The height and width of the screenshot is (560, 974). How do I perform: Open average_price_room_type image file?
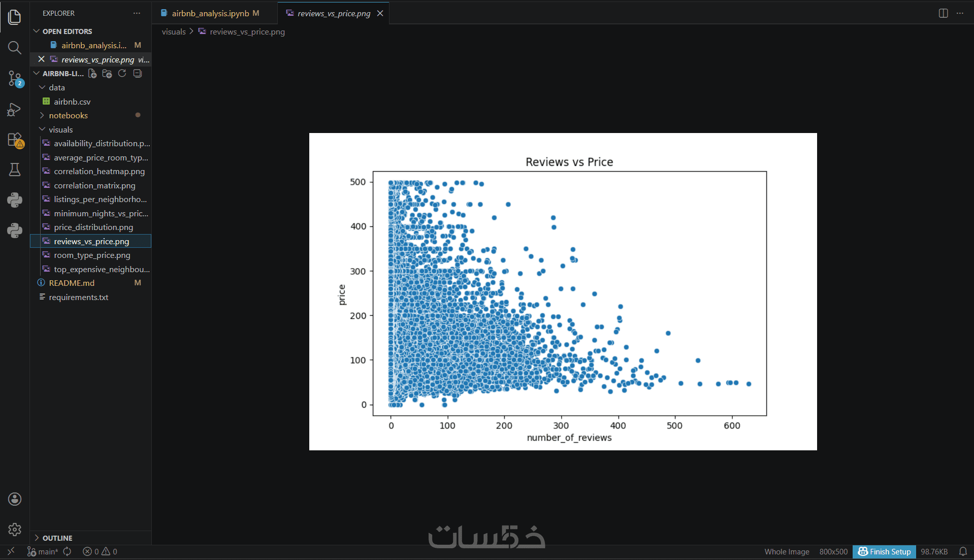coord(90,157)
